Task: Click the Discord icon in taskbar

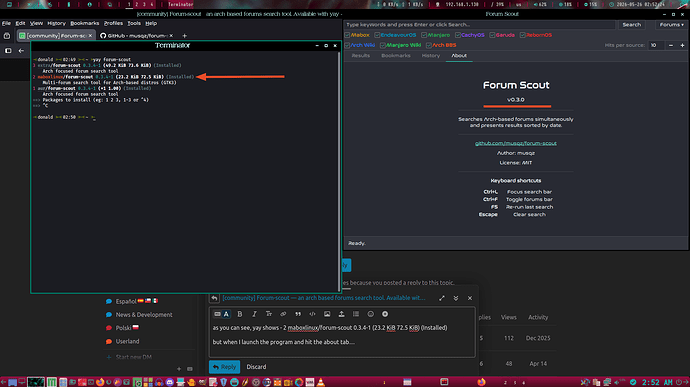Action: coord(170,382)
